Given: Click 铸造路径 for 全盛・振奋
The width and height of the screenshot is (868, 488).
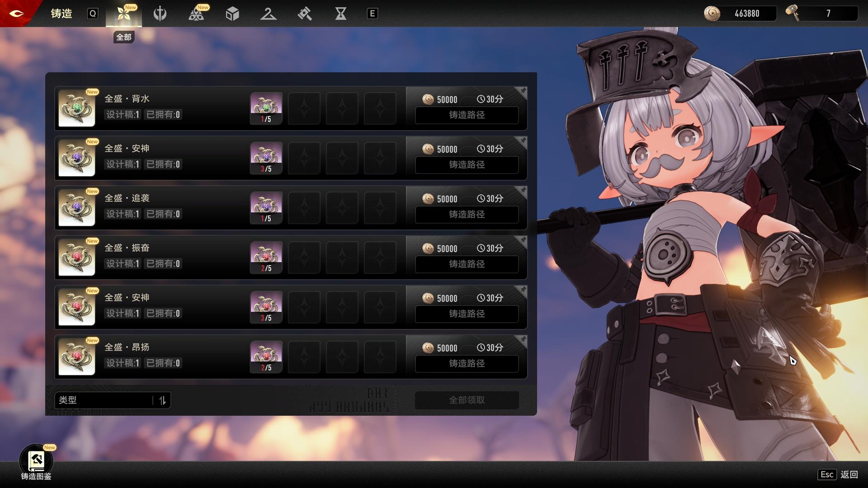Looking at the screenshot, I should point(467,264).
